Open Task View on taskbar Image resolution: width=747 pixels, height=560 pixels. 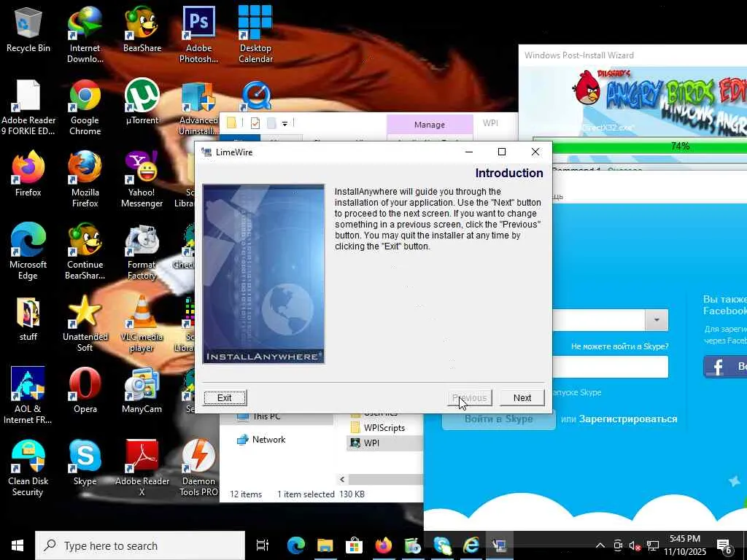(x=263, y=545)
